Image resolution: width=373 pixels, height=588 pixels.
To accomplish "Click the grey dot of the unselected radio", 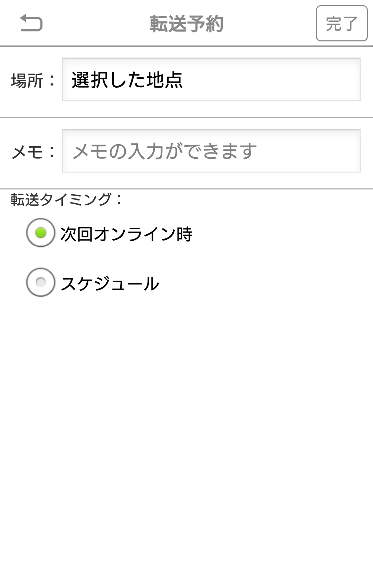I will coord(41,282).
